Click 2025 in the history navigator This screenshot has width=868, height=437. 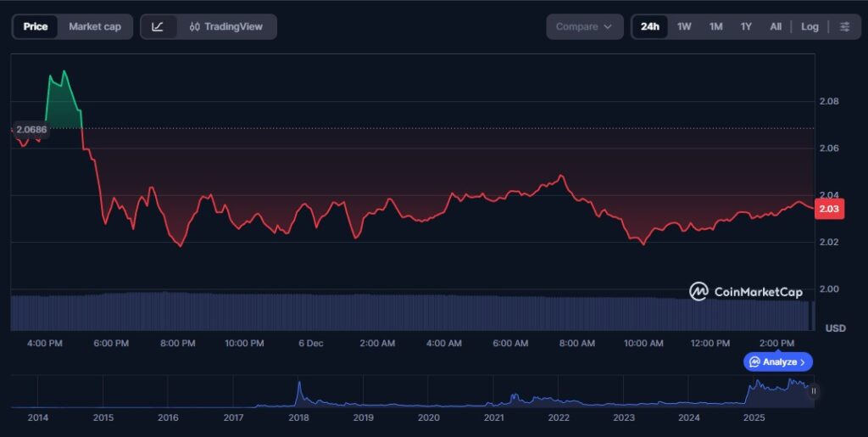click(x=754, y=417)
